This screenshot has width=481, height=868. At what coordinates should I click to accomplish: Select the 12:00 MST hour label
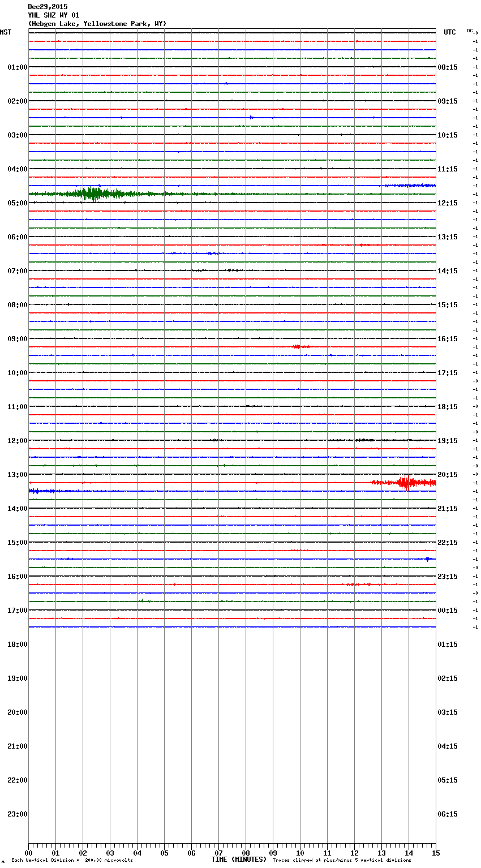[x=18, y=441]
